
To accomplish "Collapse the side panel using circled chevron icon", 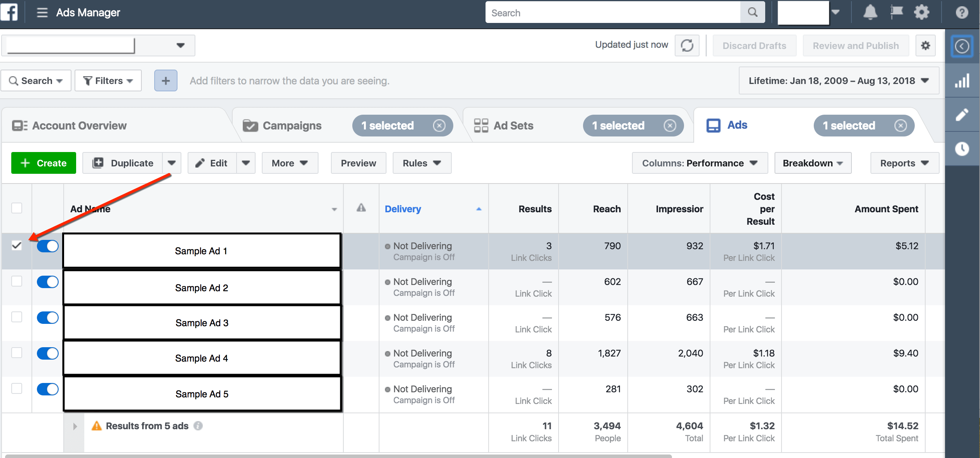I will (x=962, y=46).
